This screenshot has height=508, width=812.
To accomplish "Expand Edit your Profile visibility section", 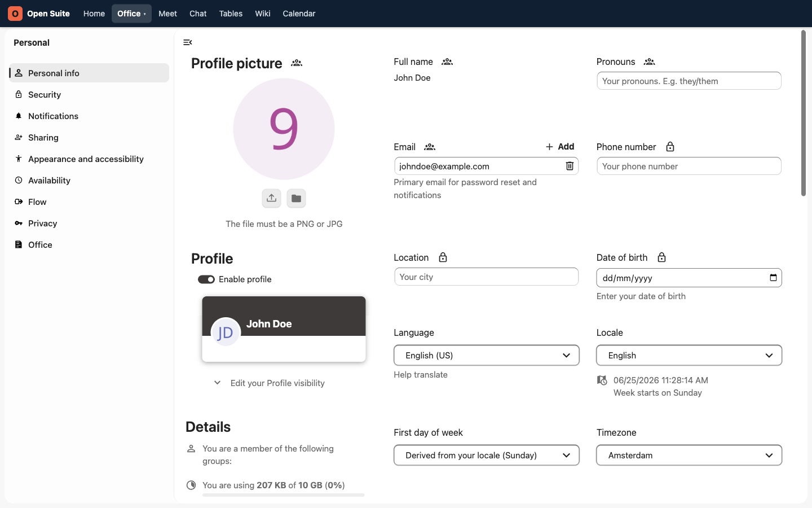I will (269, 383).
